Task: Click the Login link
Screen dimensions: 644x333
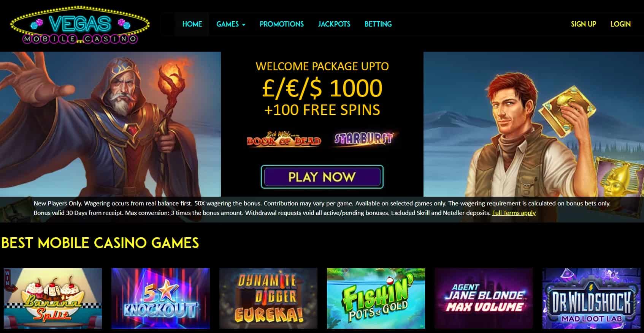Action: pos(620,24)
